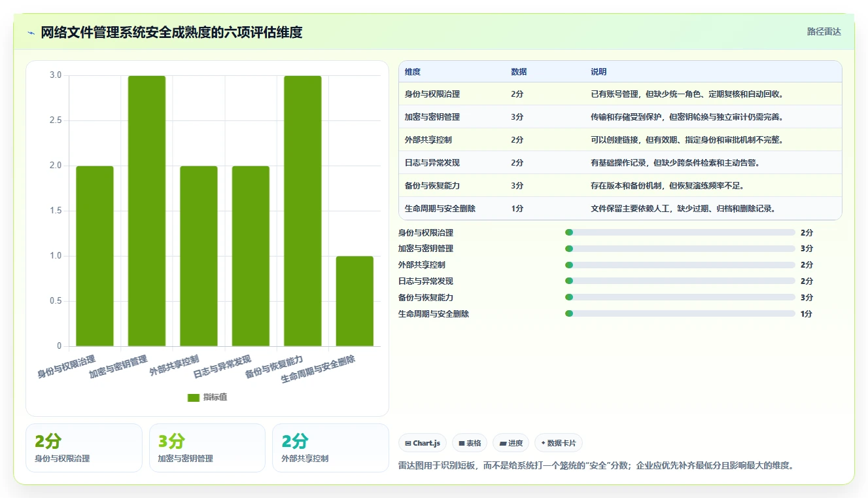
Task: Select the 日志与异常发现 table row name
Action: coord(432,163)
